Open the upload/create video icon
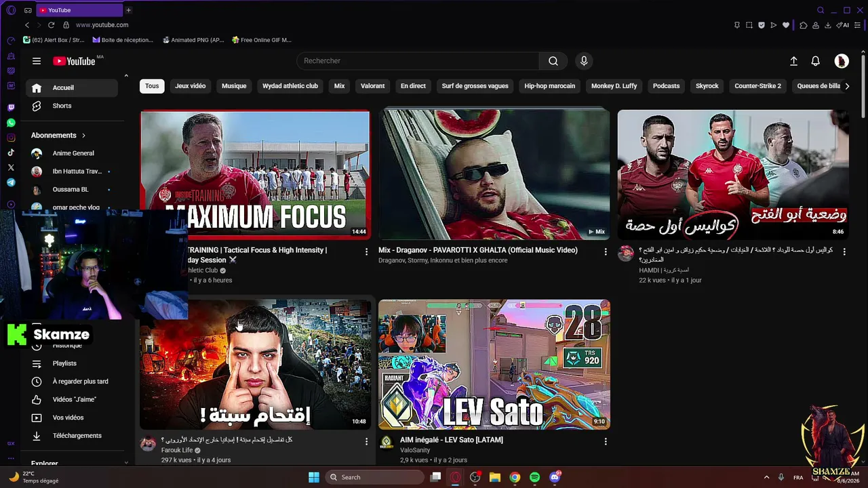This screenshot has width=868, height=488. (793, 61)
